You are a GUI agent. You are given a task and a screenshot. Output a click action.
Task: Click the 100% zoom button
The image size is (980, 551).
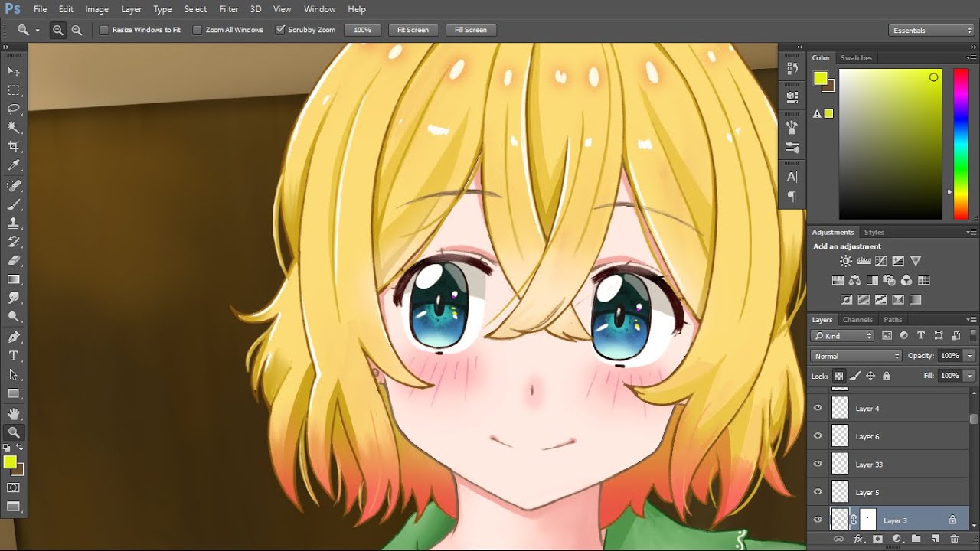(x=363, y=30)
